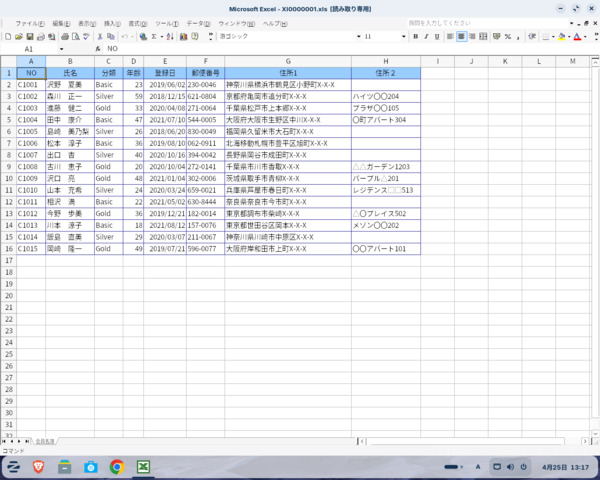Open the Zorin start menu
This screenshot has width=600, height=480.
[x=13, y=467]
